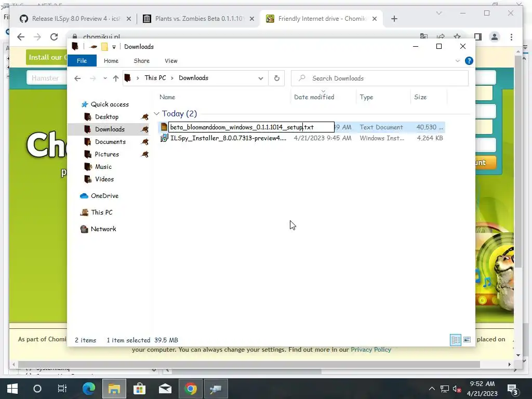Open the Privacy Policy link
The height and width of the screenshot is (399, 532).
370,350
